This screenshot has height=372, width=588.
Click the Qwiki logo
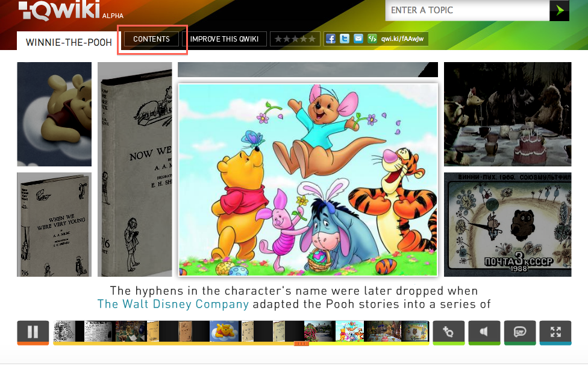coord(59,10)
